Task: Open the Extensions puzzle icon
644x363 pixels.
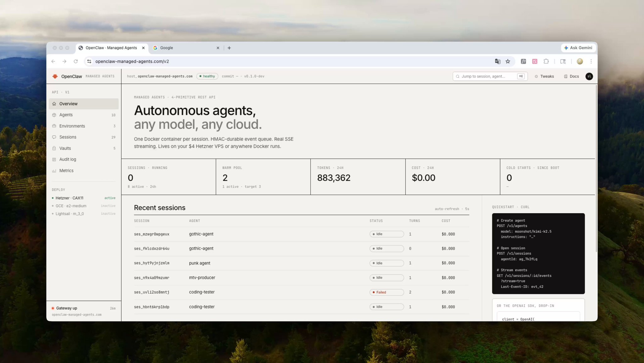Action: 546,61
